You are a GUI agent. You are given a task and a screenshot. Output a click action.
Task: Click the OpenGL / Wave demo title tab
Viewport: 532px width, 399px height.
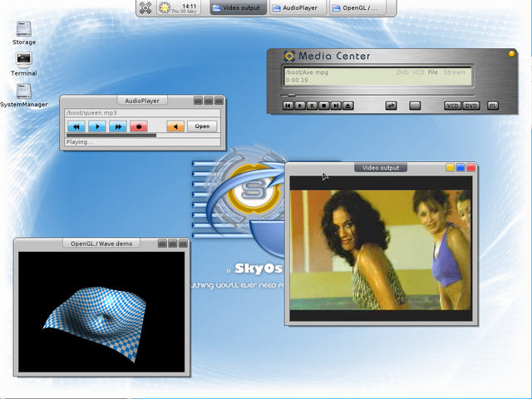(x=101, y=244)
